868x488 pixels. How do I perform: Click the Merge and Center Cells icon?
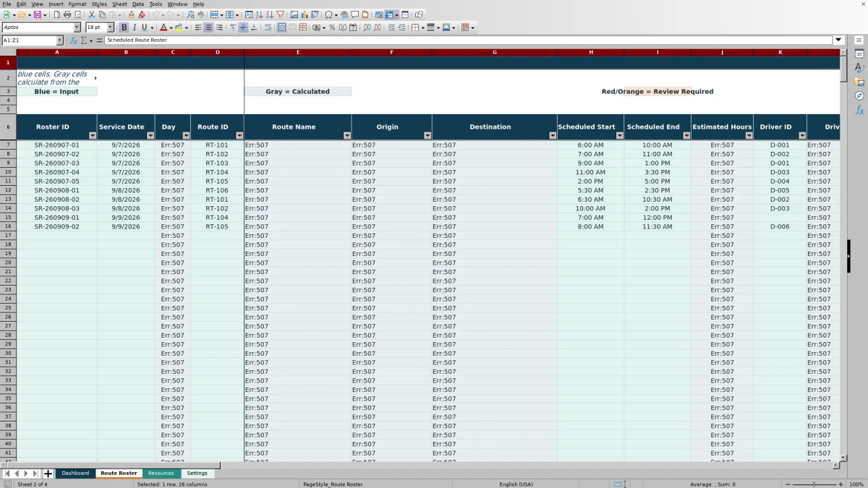(x=281, y=27)
